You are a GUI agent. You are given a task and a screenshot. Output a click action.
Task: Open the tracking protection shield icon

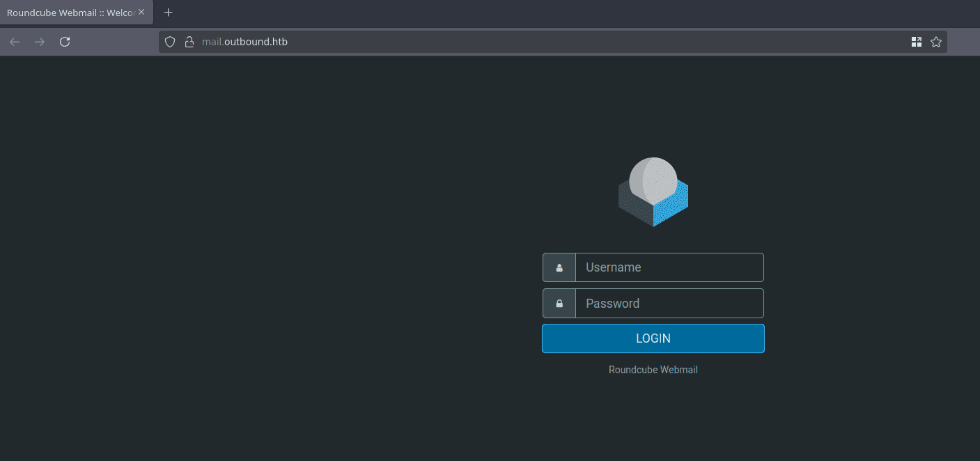click(x=169, y=42)
